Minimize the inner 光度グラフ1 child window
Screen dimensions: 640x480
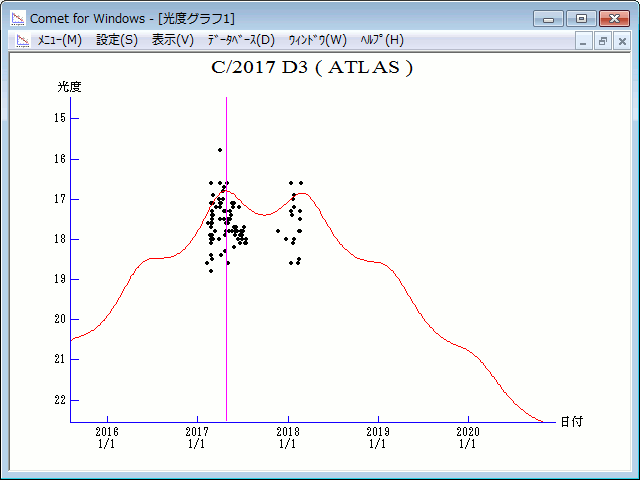point(585,41)
